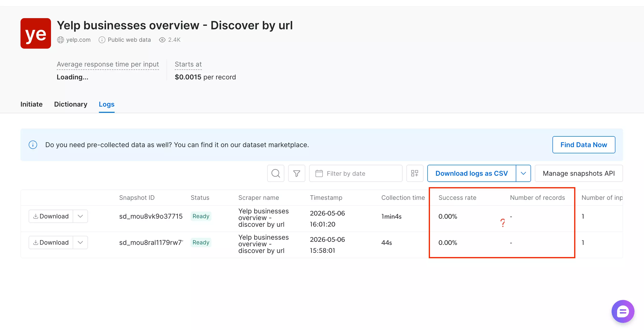644x330 pixels.
Task: Click the 0.00% success rate in 44s row
Action: 448,243
